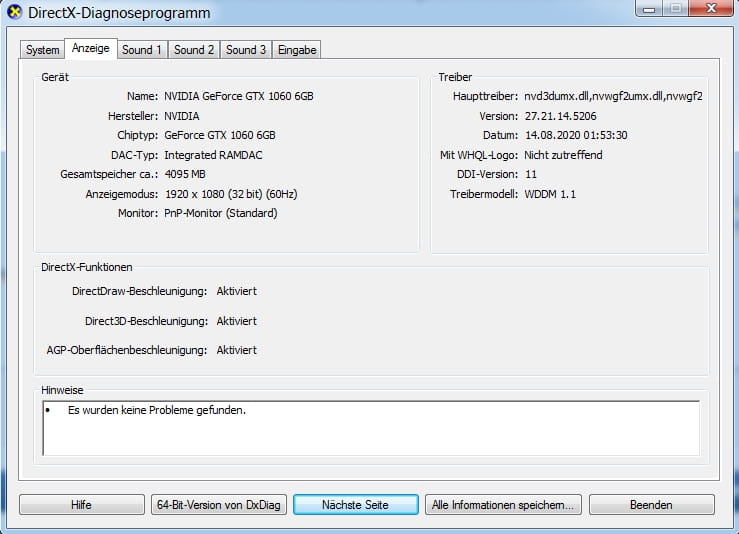Minimize the DirectX-Diagnoseprogramm window
The height and width of the screenshot is (534, 739).
[x=650, y=9]
